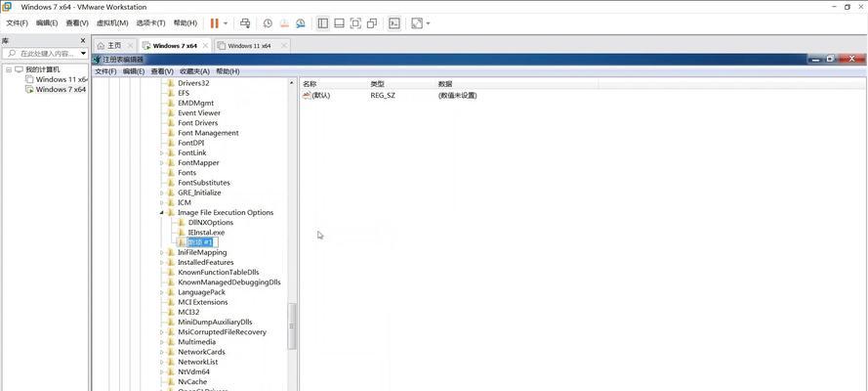Click the EMDMgmt folder icon
Viewport: 868px width, 391px height.
point(171,103)
